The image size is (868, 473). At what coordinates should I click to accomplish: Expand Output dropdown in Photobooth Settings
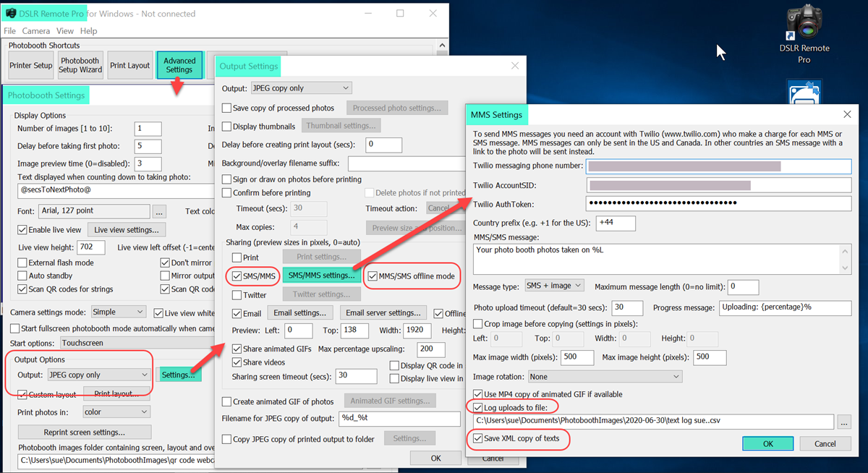tap(98, 375)
